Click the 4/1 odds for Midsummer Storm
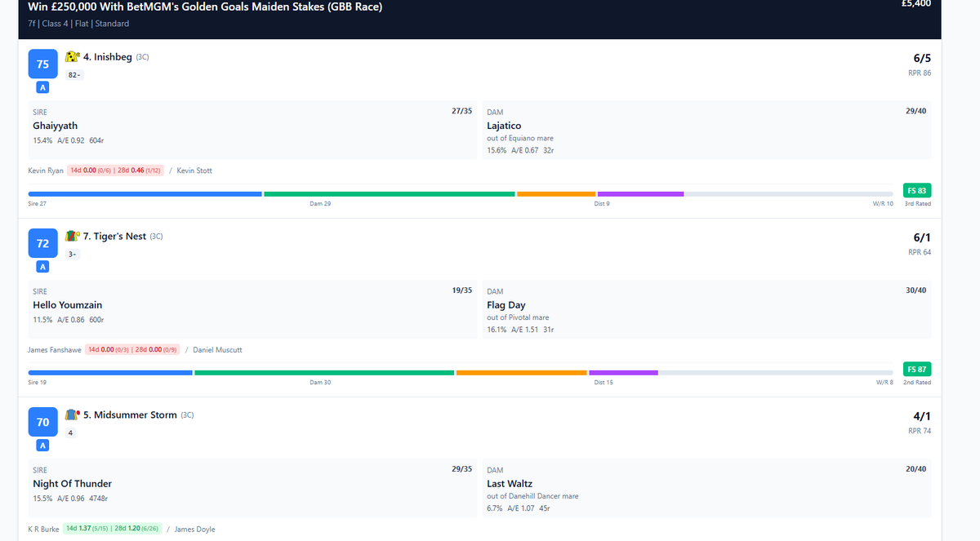 click(922, 416)
